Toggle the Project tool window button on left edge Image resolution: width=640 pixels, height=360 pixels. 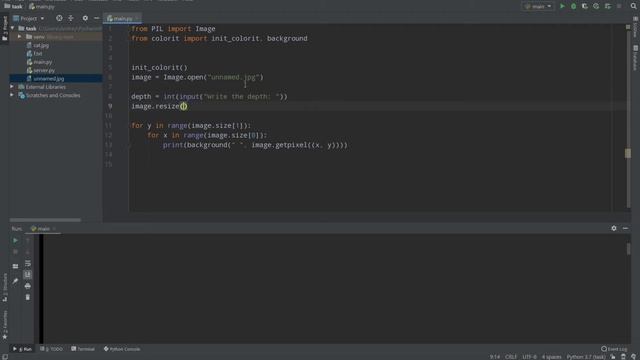point(5,28)
